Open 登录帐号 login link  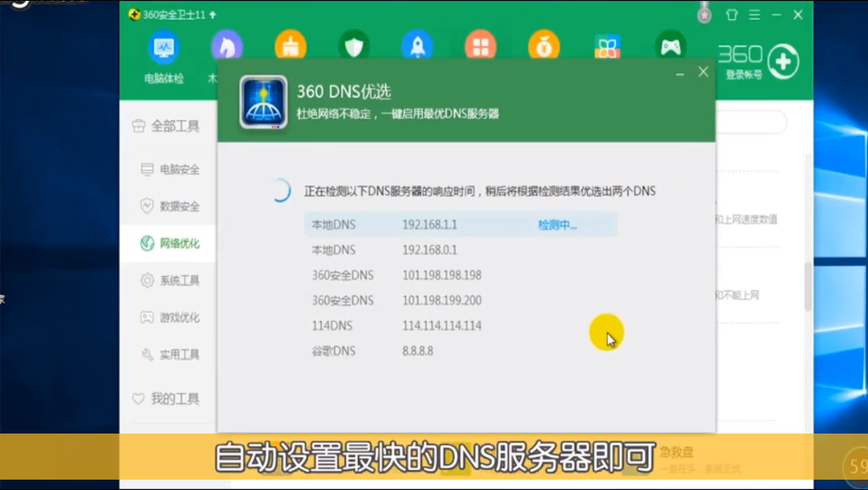coord(744,75)
